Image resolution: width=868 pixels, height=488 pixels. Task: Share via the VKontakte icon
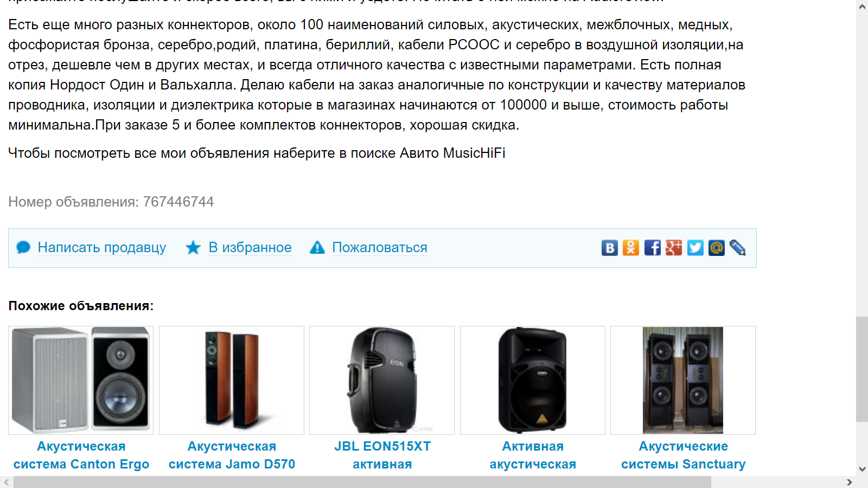coord(609,248)
